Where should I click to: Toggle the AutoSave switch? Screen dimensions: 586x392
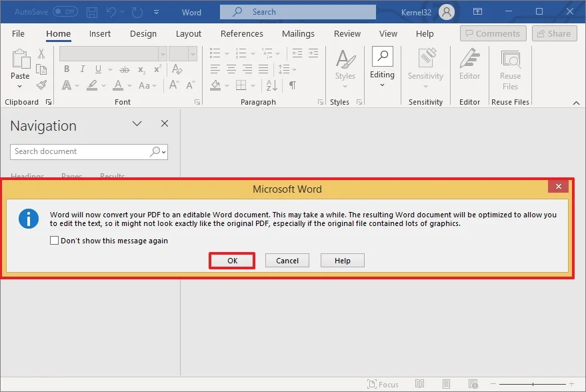(x=65, y=11)
